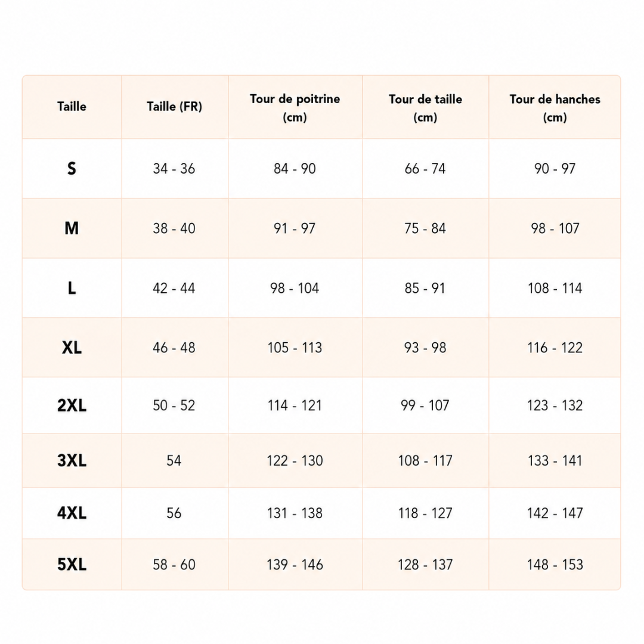The width and height of the screenshot is (644, 644).
Task: Select the 75 - 84 waist cell
Action: tap(425, 228)
